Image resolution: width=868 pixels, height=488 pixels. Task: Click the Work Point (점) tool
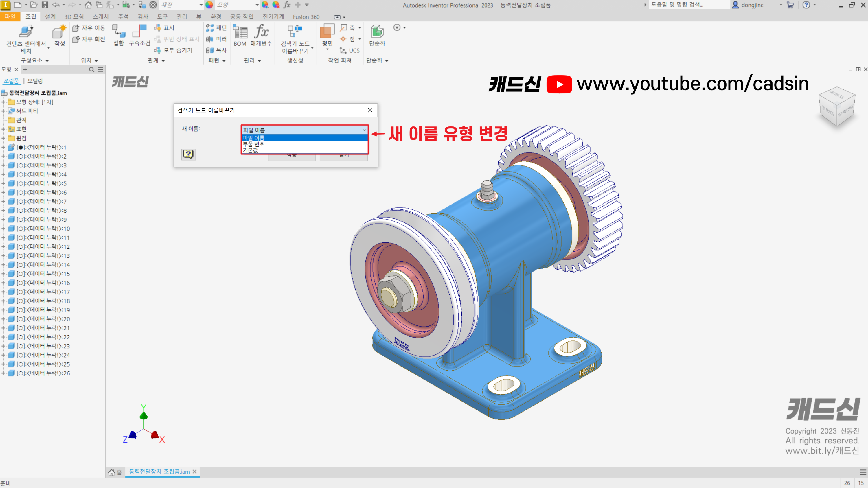[348, 39]
